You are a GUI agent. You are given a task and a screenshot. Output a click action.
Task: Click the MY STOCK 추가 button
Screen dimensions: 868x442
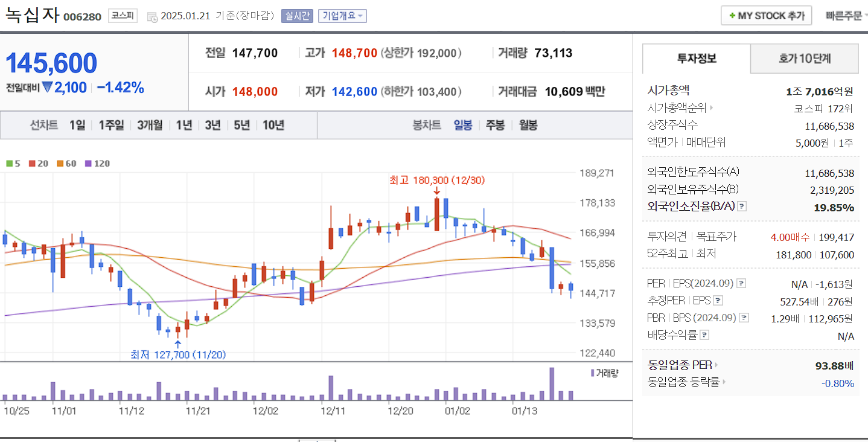766,15
